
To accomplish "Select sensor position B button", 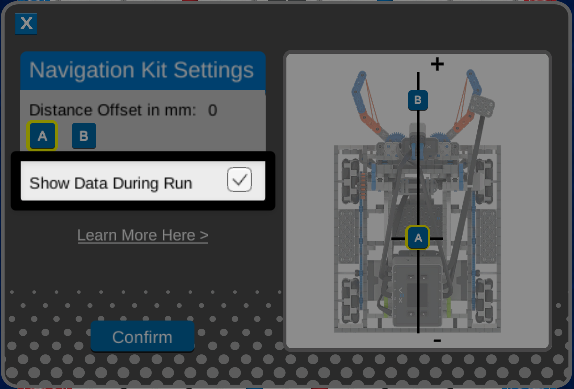I will coord(84,136).
